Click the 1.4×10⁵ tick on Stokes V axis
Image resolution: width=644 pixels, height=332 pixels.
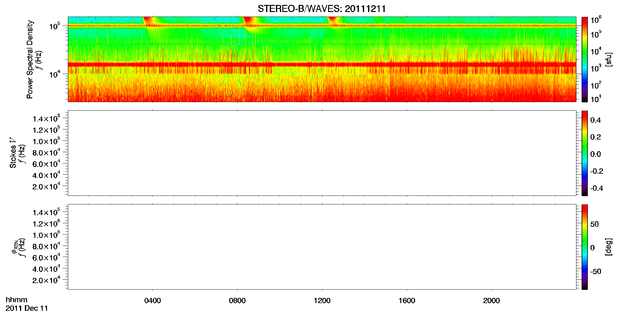(46, 118)
